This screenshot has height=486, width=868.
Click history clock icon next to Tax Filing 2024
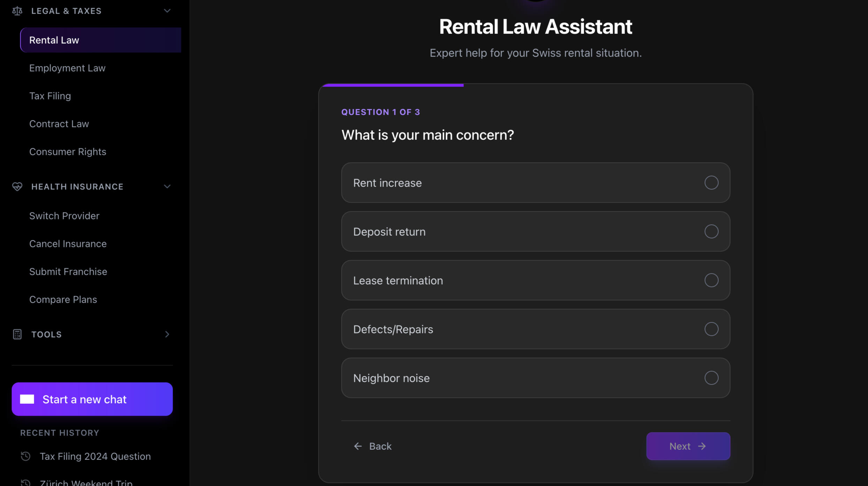25,456
